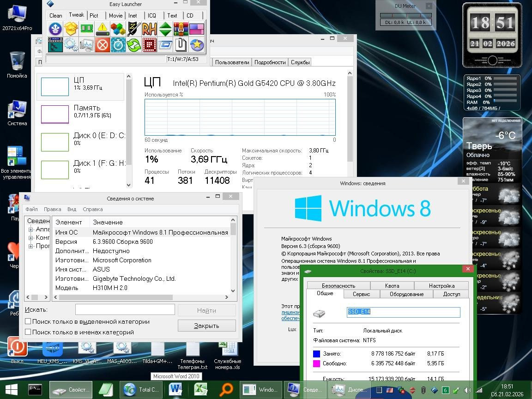532x399 pixels.
Task: Open the gold star disc icon
Action: pyautogui.click(x=197, y=45)
